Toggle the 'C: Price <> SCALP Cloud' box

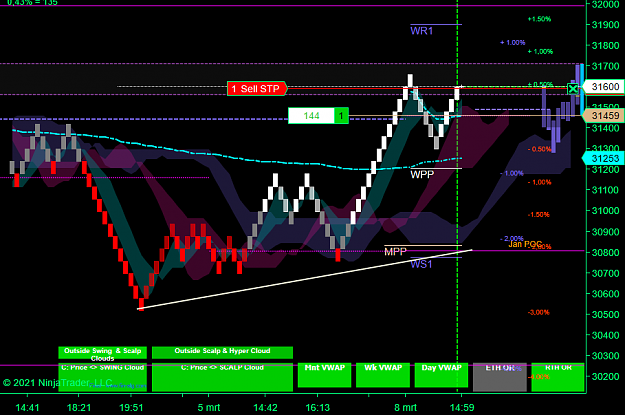tap(222, 377)
